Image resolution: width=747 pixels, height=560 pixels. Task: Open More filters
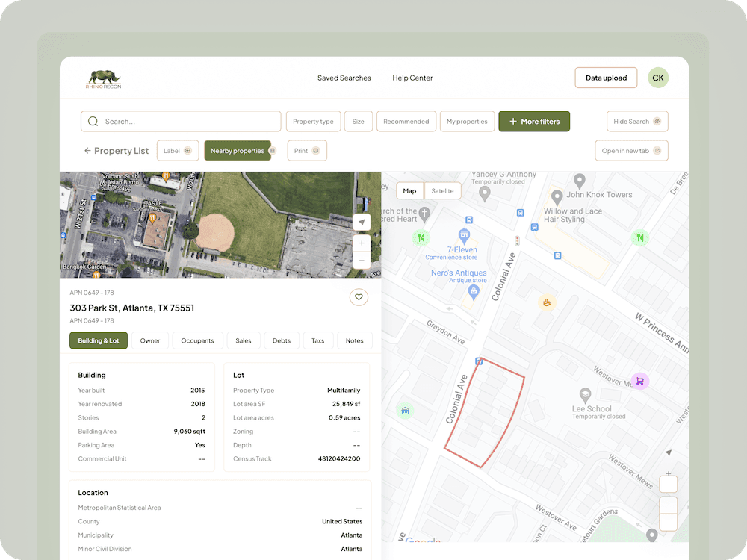coord(534,122)
